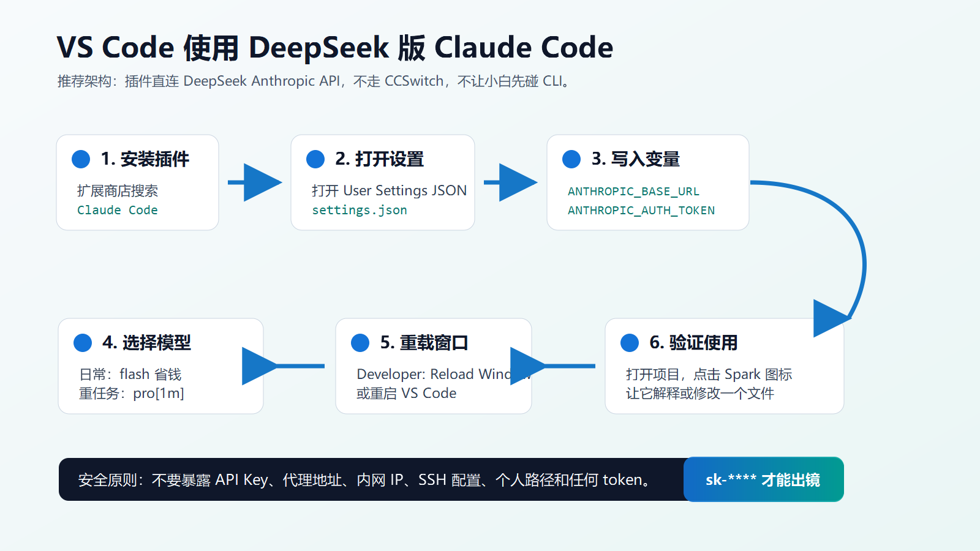Select the heading "4. 选择模型"

pyautogui.click(x=147, y=343)
